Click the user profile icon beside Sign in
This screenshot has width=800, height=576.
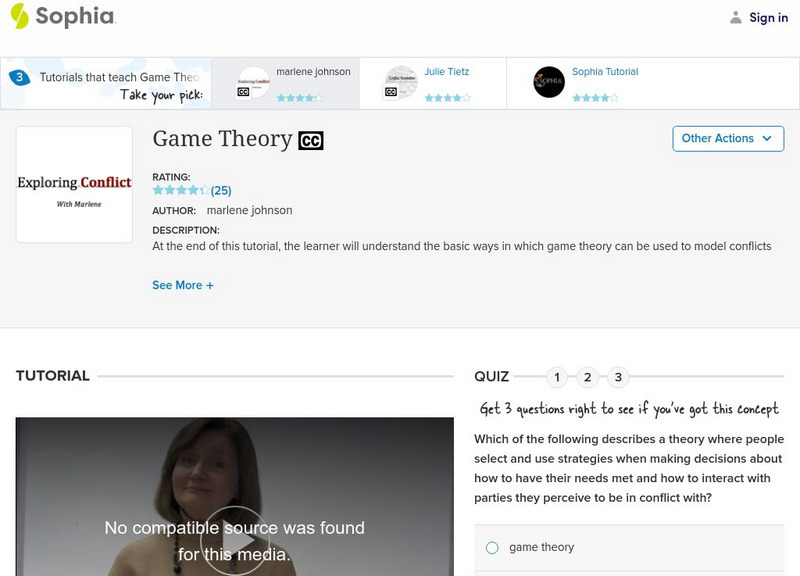[x=735, y=17]
